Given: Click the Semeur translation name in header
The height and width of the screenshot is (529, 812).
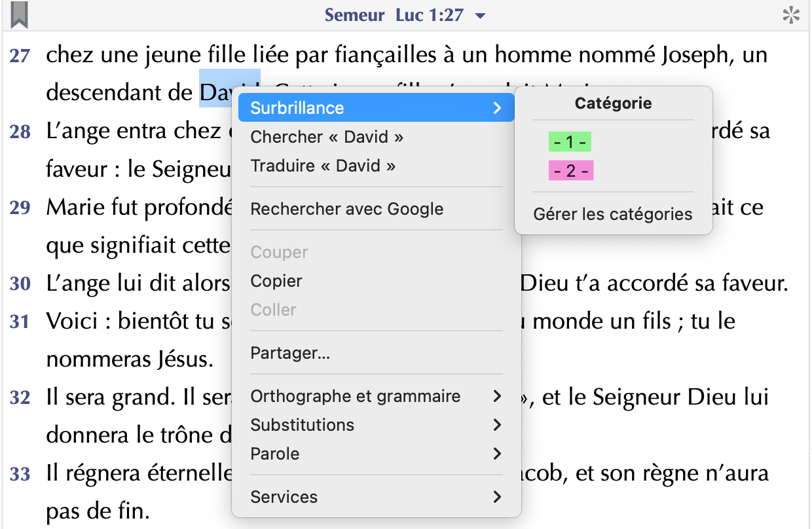Looking at the screenshot, I should (354, 15).
